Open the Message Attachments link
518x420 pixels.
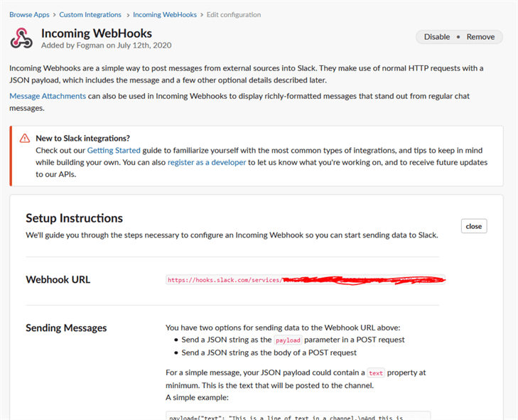point(48,96)
